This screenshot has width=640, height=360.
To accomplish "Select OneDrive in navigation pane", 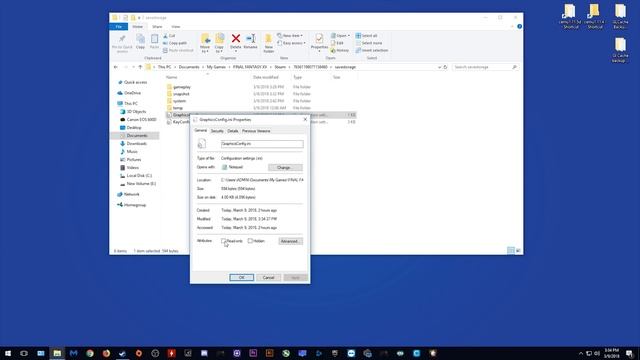I will click(132, 93).
